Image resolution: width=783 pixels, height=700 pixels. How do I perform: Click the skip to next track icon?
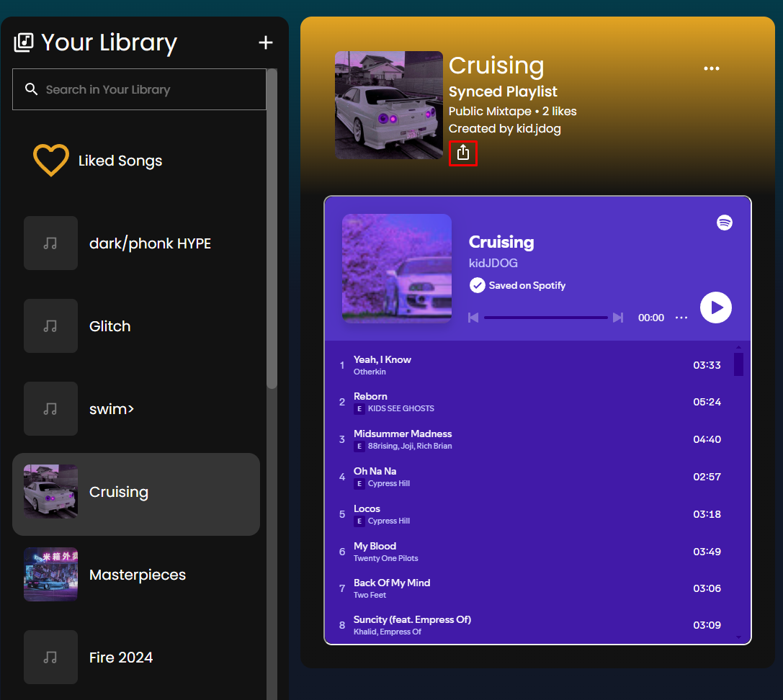[617, 318]
